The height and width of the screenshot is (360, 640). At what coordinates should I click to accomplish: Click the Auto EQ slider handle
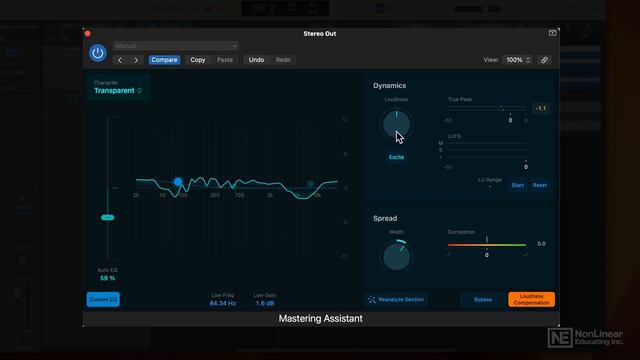108,218
